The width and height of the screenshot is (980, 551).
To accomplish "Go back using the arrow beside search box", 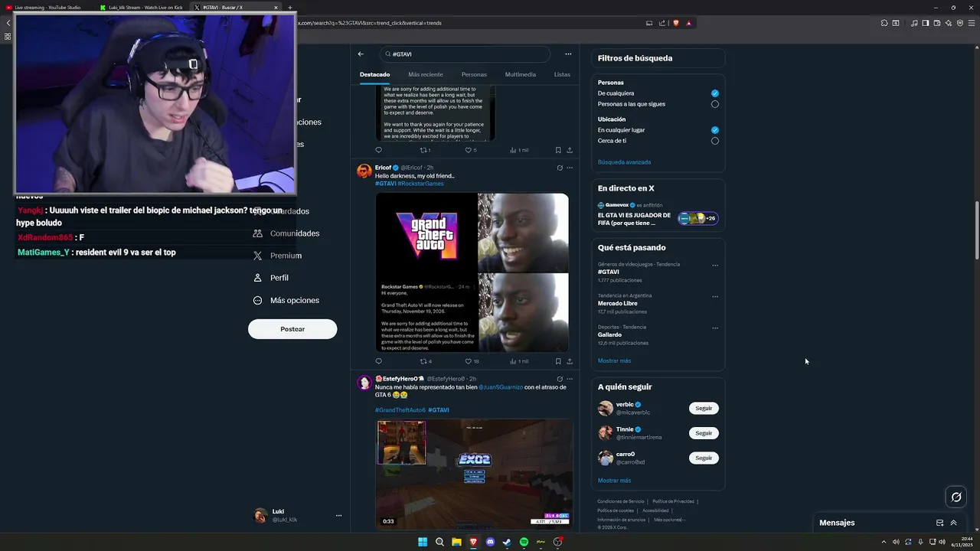I will point(361,54).
